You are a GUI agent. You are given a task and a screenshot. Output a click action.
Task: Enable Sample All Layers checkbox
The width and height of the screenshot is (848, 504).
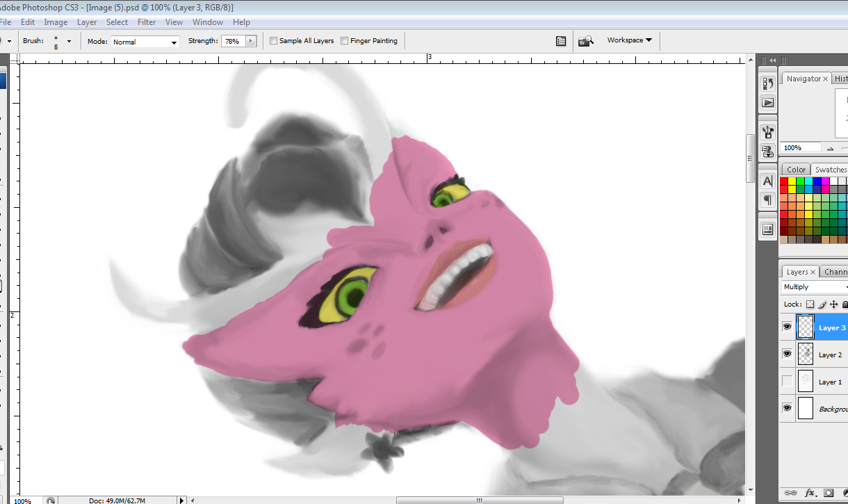(x=273, y=41)
